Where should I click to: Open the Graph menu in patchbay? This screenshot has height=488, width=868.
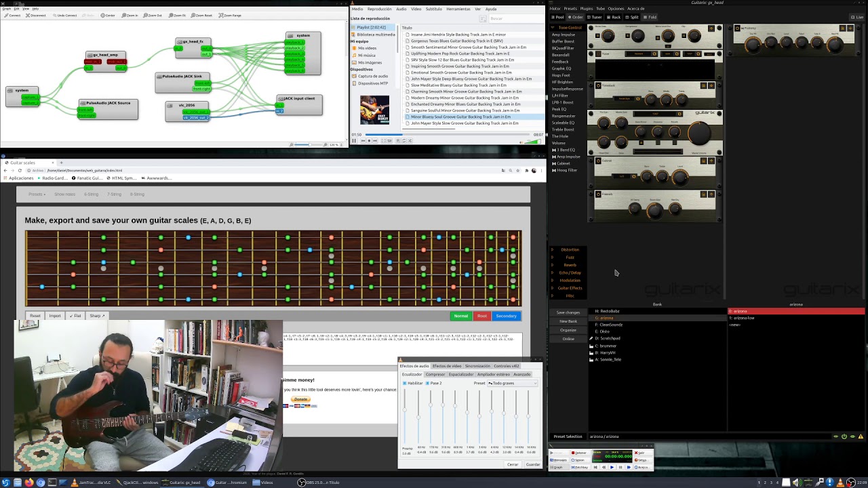[6, 8]
